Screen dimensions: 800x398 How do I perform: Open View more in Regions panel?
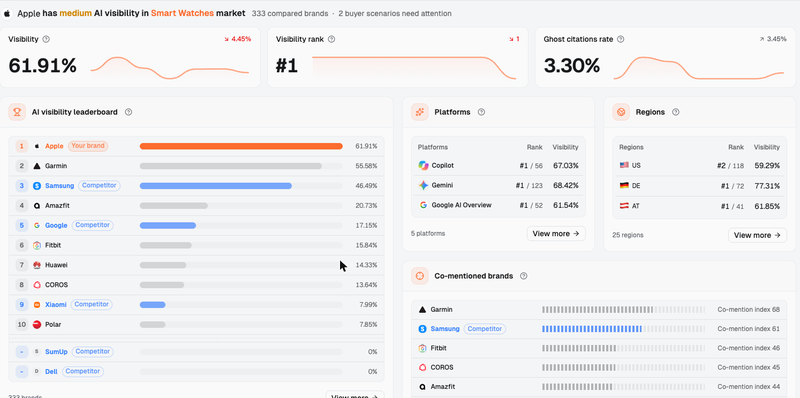click(757, 235)
